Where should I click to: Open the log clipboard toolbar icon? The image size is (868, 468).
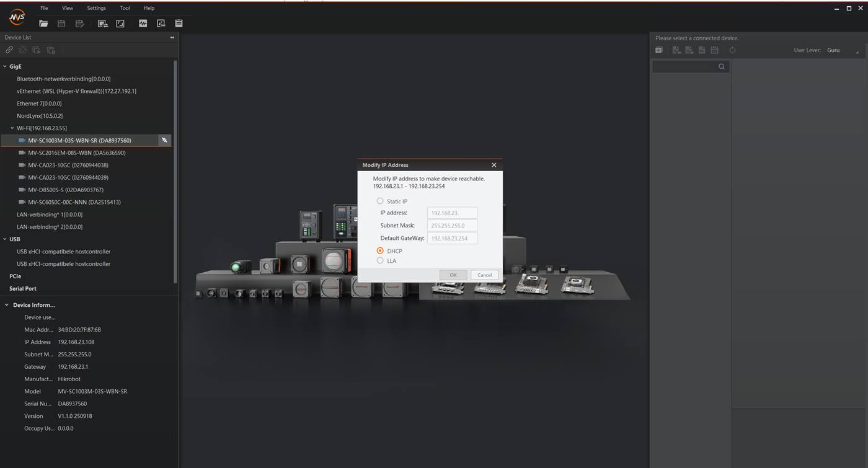click(179, 24)
